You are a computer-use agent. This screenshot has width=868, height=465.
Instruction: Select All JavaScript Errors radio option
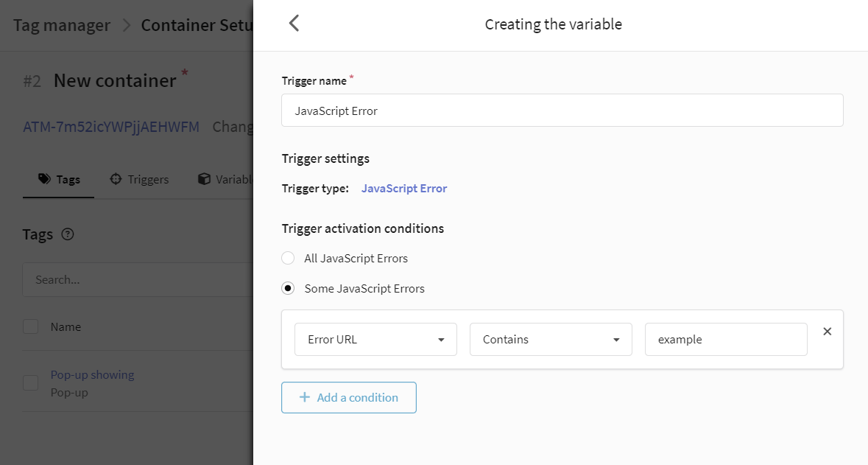[288, 258]
